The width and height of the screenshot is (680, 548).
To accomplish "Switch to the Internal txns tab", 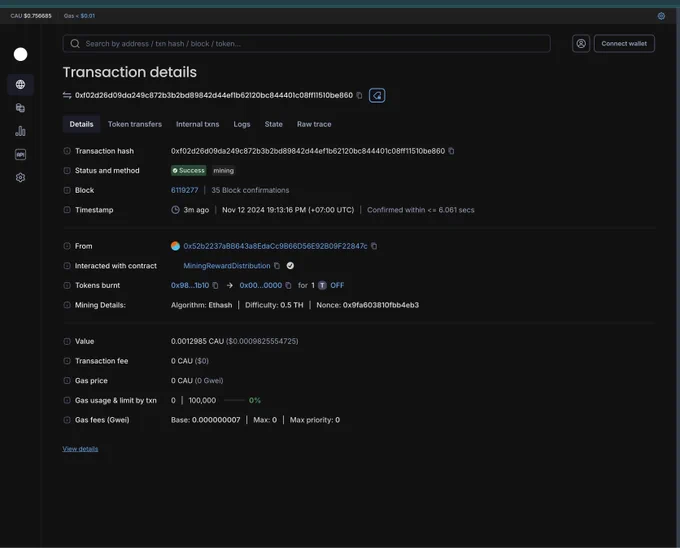I will tap(197, 124).
